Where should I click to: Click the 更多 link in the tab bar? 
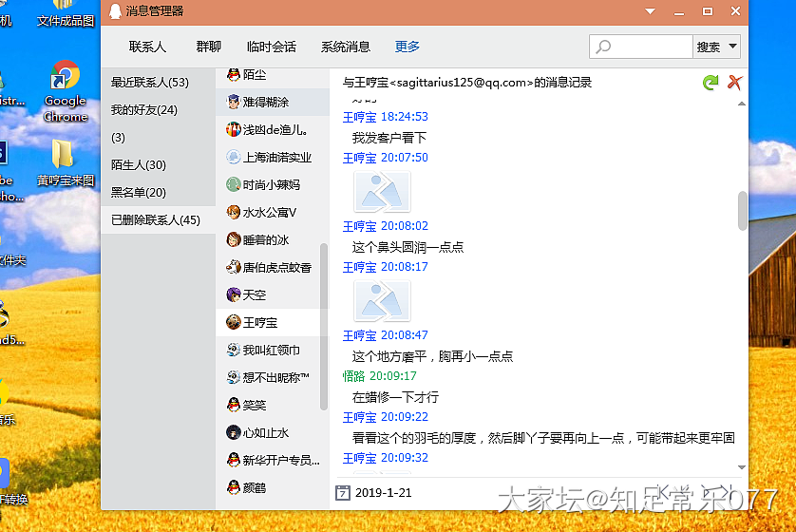tap(407, 47)
